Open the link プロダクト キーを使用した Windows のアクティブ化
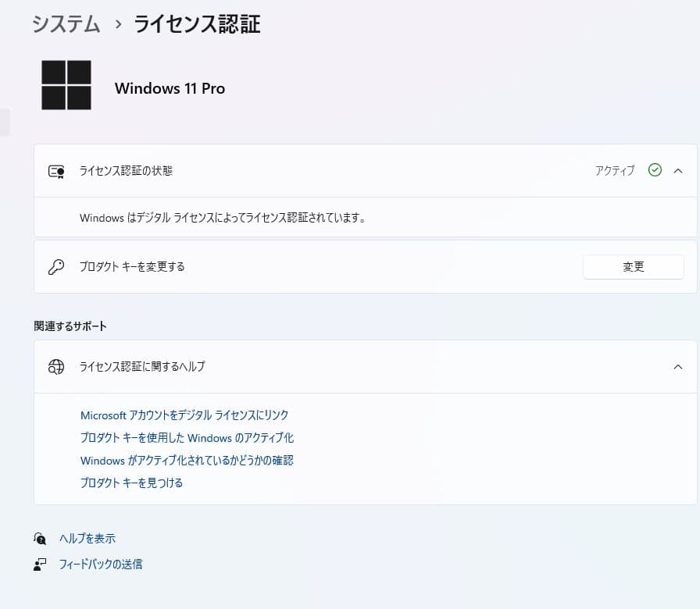Screen dimensions: 700x609 click(x=187, y=438)
